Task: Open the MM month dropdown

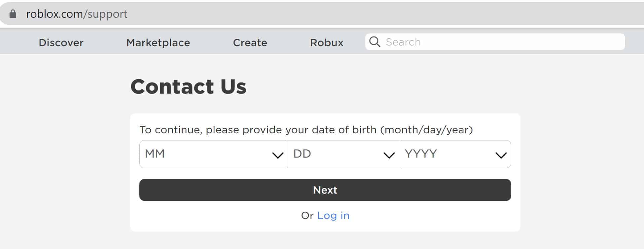Action: (214, 154)
